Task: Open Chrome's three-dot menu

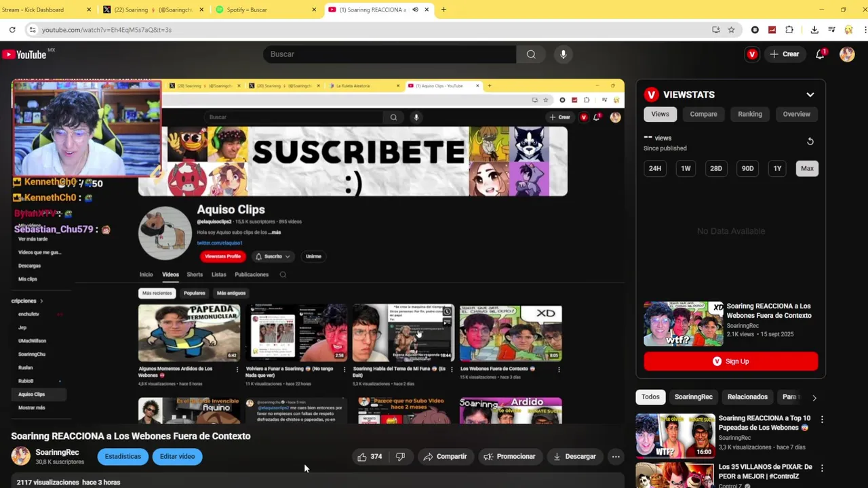Action: point(865,30)
